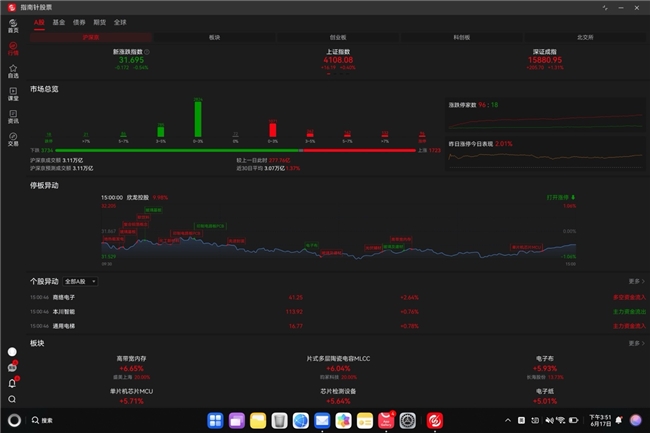This screenshot has width=650, height=433.
Task: Open 交易 trading compass icon
Action: tap(13, 139)
